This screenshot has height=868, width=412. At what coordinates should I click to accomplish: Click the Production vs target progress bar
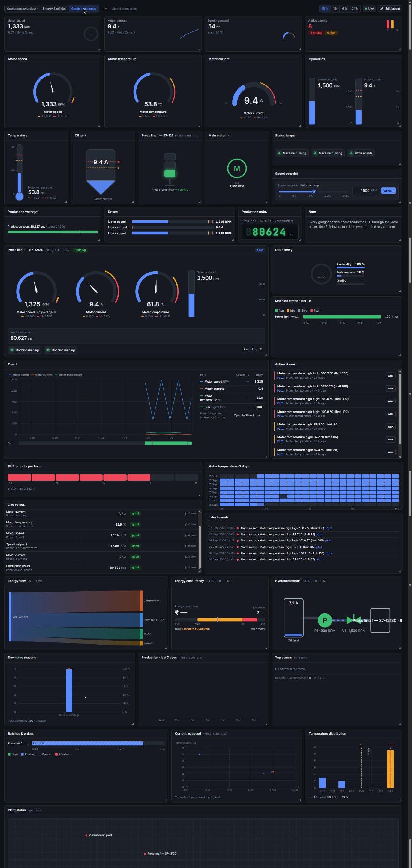coord(53,232)
